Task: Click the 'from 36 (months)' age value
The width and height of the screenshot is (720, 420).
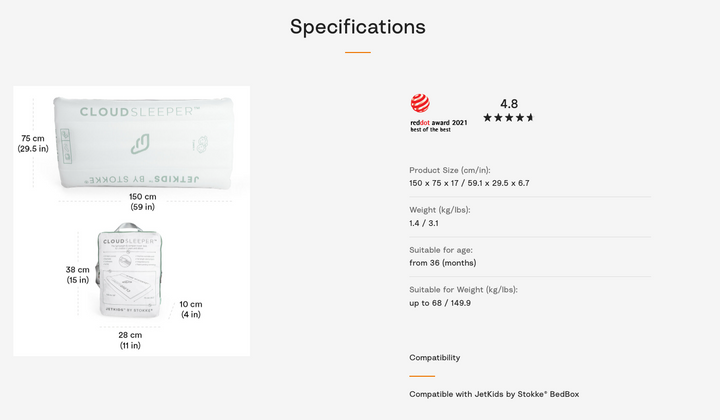Action: pos(442,263)
